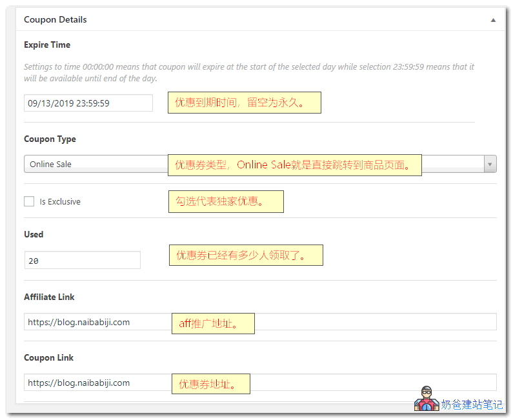Click the Is Exclusive label text
Viewport: 513px width, 420px height.
(x=60, y=202)
